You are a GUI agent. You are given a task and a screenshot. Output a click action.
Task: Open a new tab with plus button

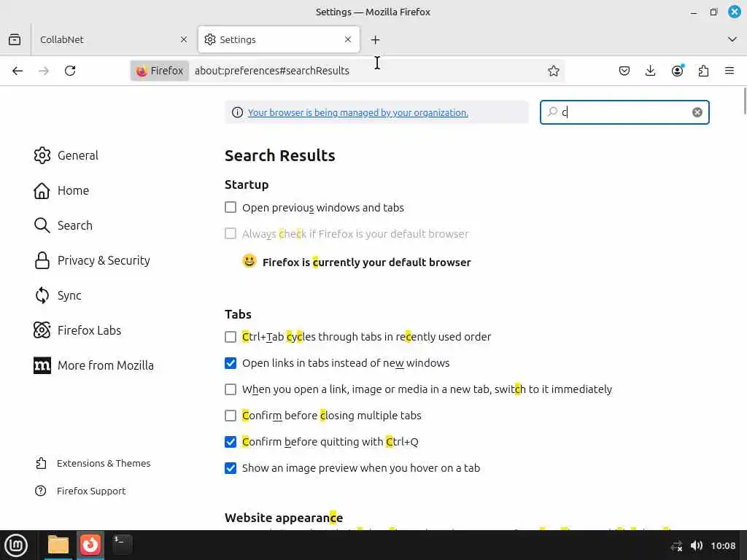point(376,40)
